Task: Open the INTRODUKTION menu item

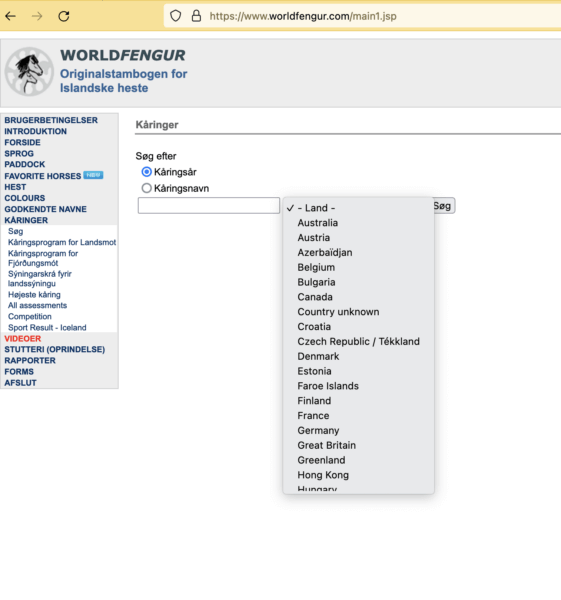Action: pos(35,131)
